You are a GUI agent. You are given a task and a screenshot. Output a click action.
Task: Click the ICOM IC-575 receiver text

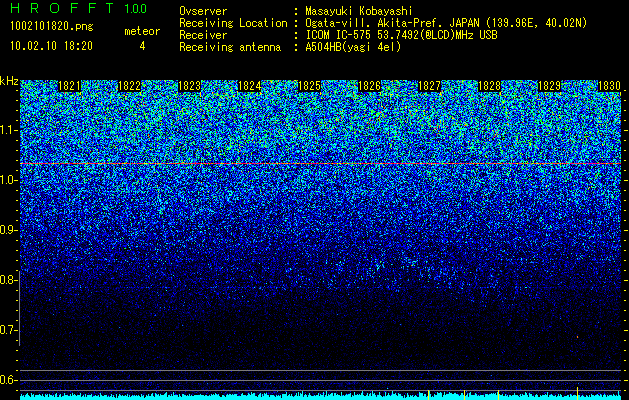[401, 35]
